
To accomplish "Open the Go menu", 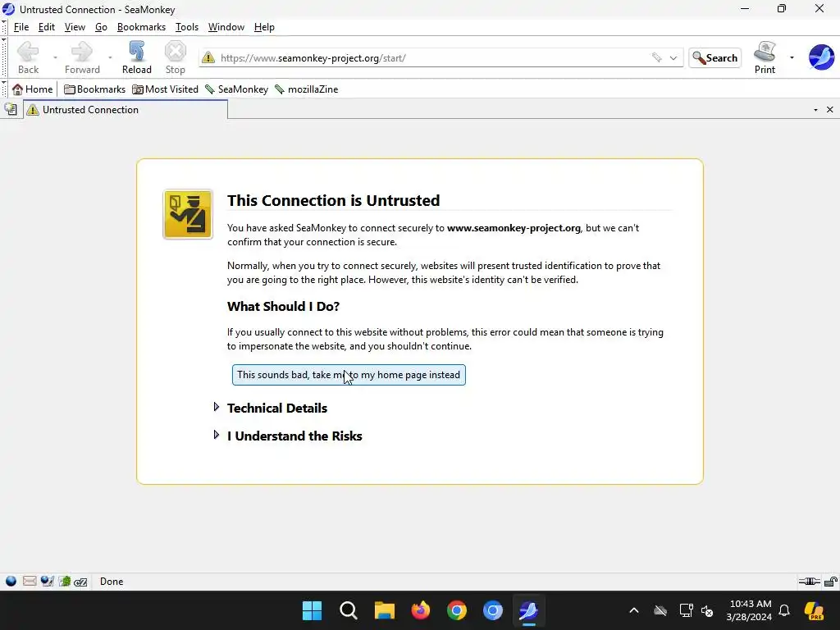I will click(x=101, y=27).
